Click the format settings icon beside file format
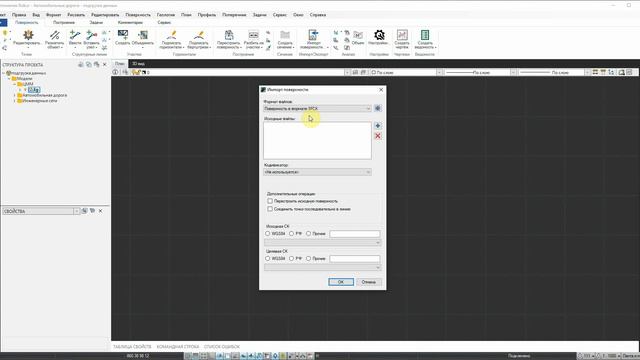 pyautogui.click(x=378, y=109)
